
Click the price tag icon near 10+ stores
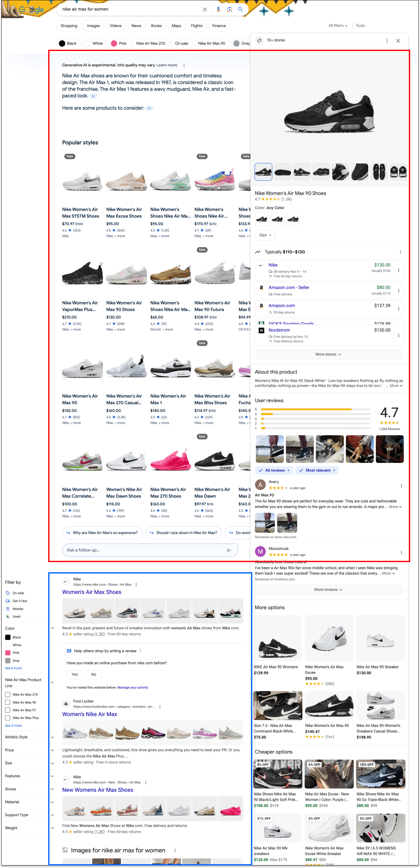click(259, 41)
